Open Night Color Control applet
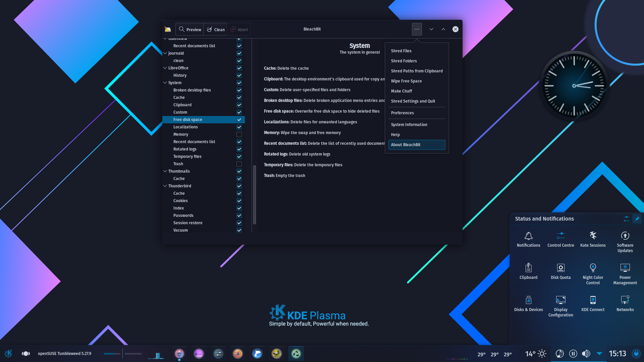This screenshot has width=644, height=362. (593, 274)
